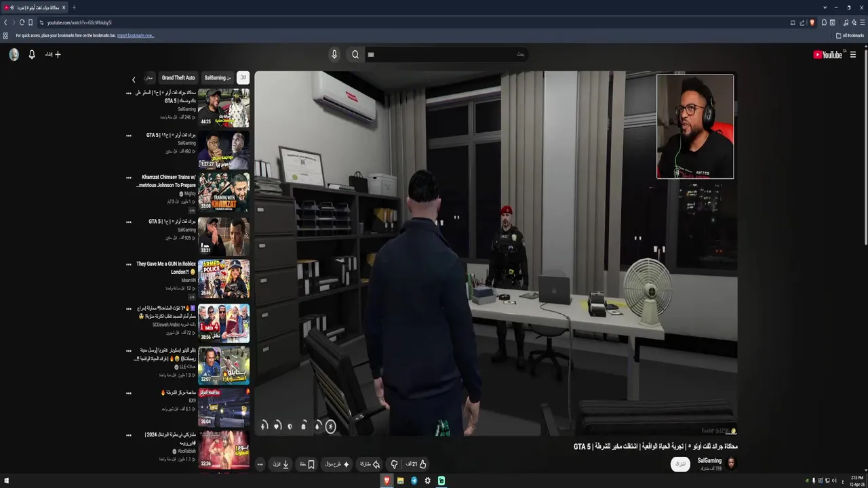Click the sparkle Ask button under video
The height and width of the screenshot is (488, 868).
(x=337, y=464)
